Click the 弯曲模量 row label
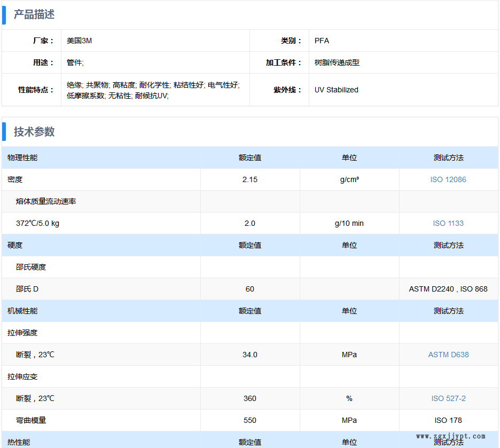 (31, 420)
